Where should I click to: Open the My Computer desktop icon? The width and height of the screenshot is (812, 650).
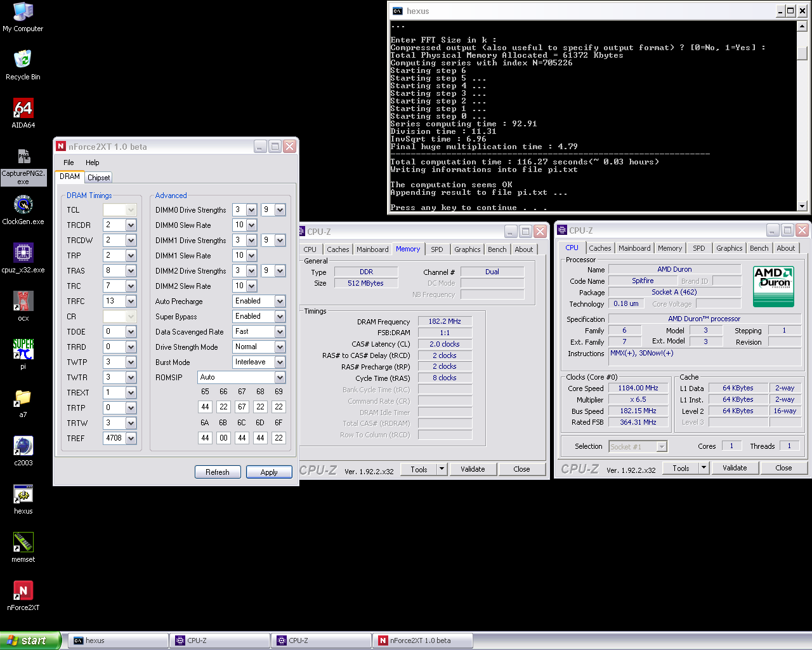click(x=23, y=17)
